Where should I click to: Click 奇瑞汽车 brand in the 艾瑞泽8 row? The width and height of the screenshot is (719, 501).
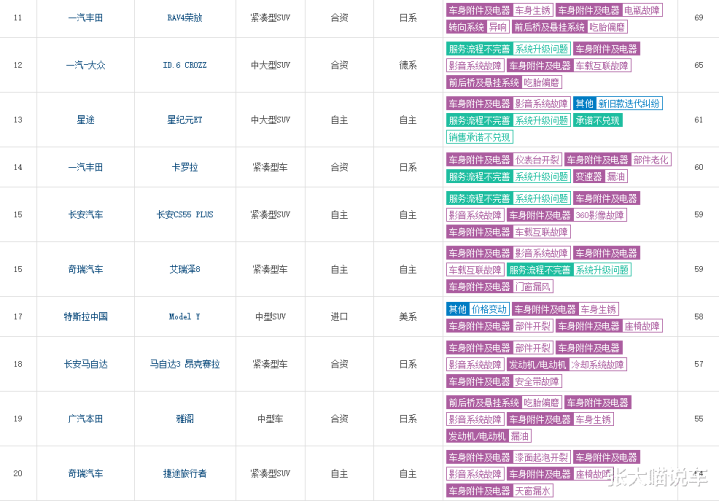[85, 269]
